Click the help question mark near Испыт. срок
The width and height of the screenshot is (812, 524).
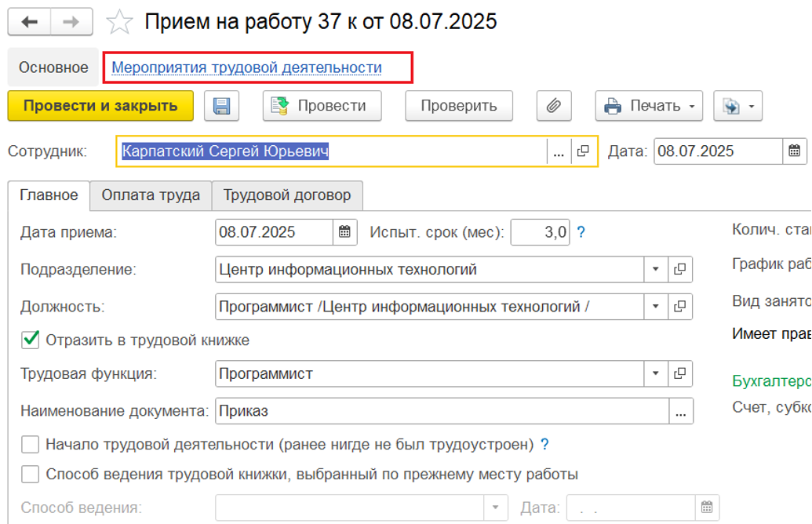point(581,232)
